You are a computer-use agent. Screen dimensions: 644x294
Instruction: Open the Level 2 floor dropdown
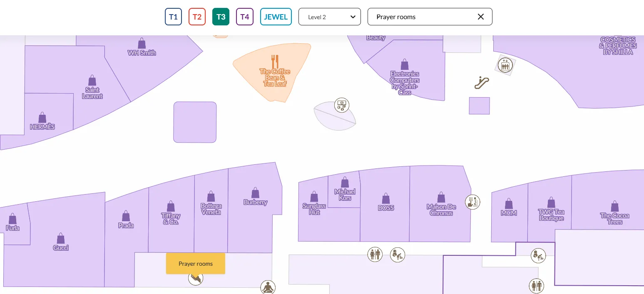(x=330, y=17)
